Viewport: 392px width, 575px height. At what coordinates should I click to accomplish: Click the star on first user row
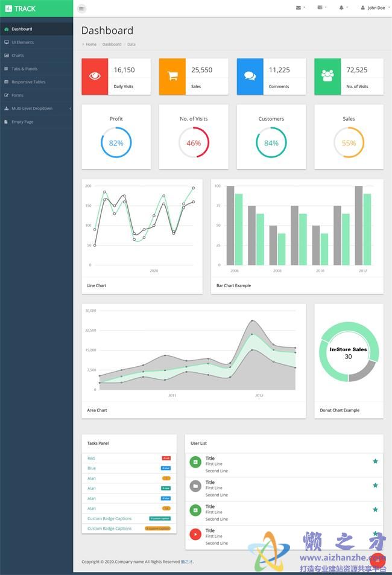coord(375,461)
